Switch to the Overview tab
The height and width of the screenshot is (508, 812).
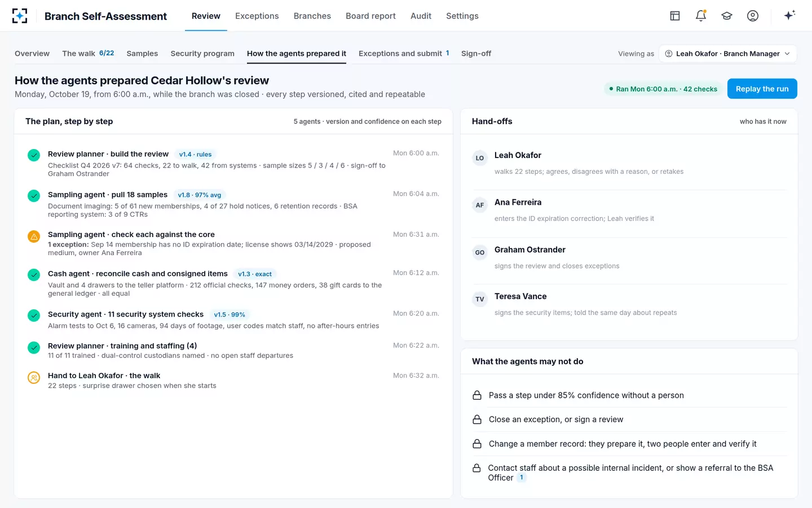click(32, 54)
